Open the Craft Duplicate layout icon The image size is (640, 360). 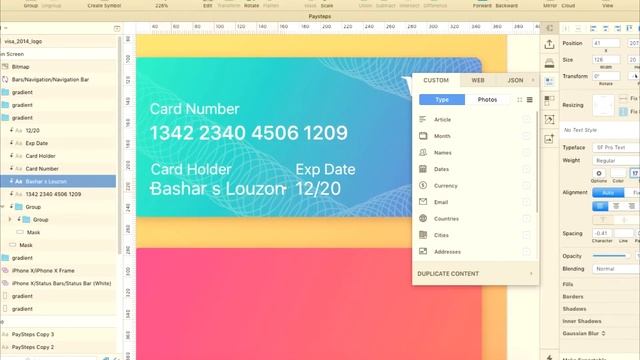coord(549,100)
